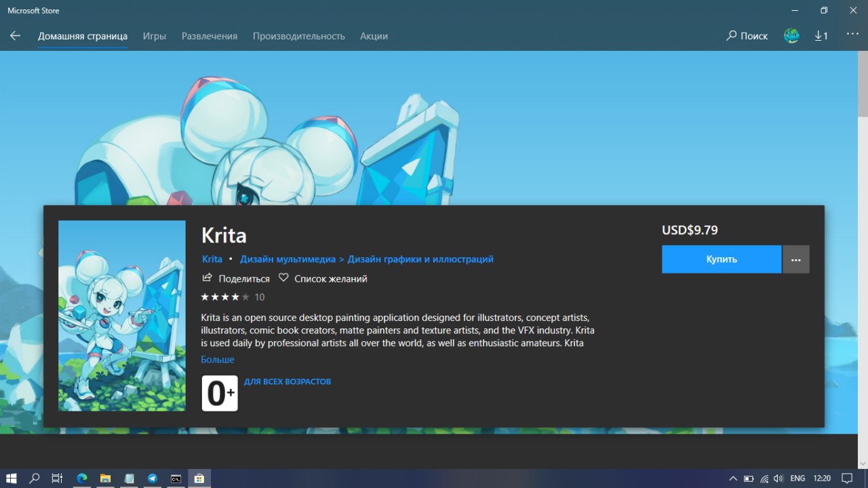Launch Microsoft Edge from the taskbar
Screen dimensions: 868x488
click(x=82, y=478)
